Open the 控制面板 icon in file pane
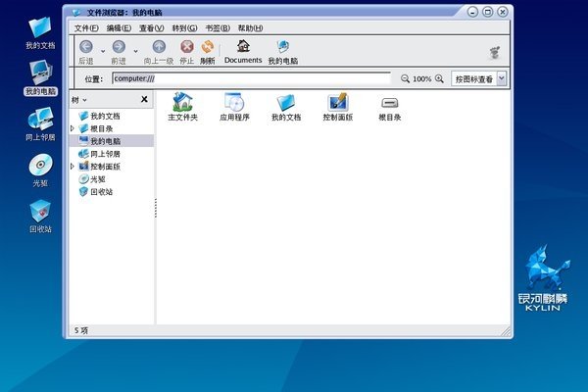Screen dimensions: 588x392 338,106
